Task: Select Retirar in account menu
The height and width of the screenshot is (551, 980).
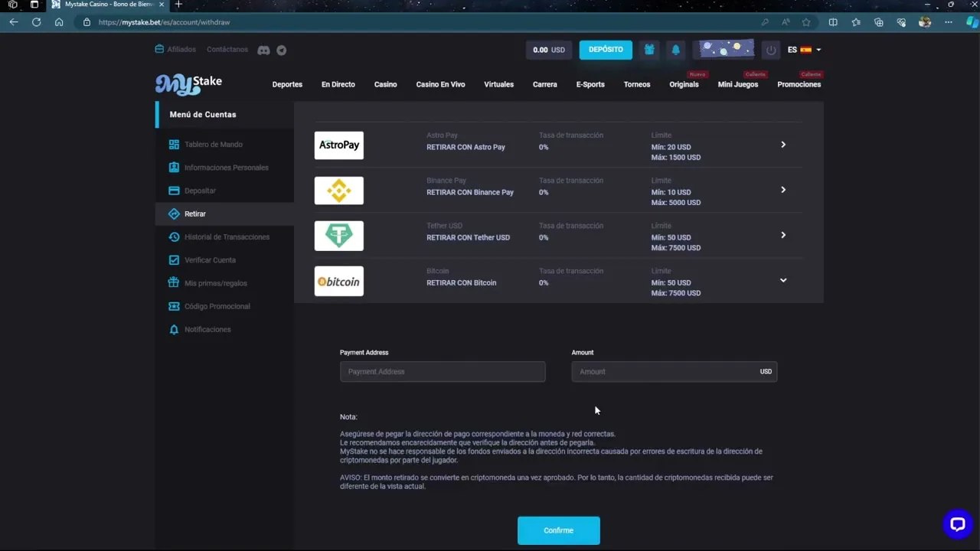Action: tap(225, 214)
